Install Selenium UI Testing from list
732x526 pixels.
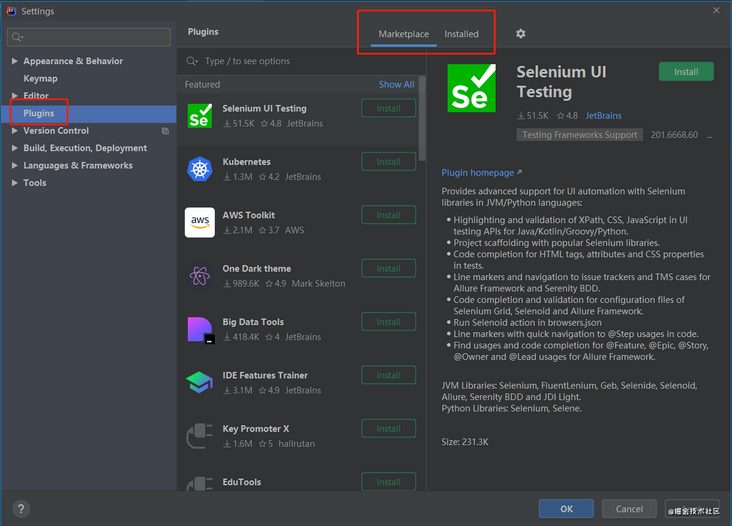(x=388, y=108)
